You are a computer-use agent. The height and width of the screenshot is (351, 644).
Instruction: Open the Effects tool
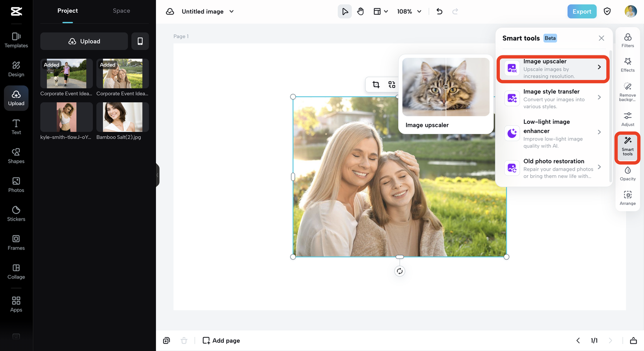pos(628,65)
